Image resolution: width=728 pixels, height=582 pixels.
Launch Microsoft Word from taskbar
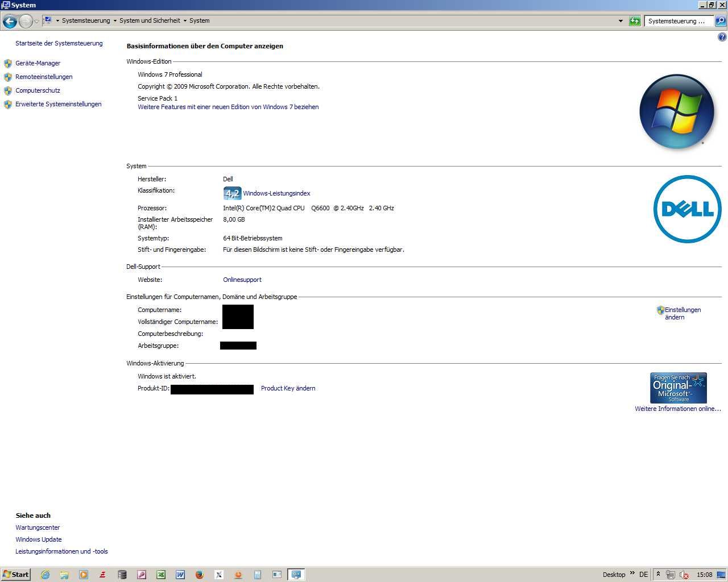pyautogui.click(x=180, y=575)
